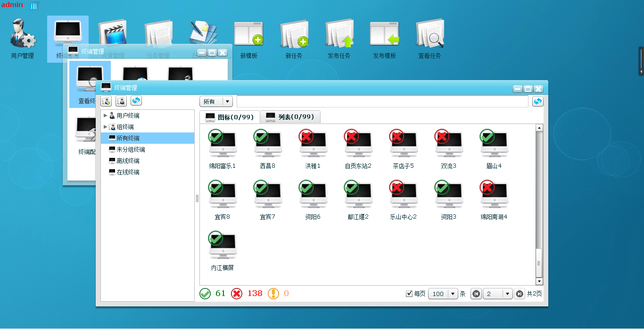
Task: Click the refresh icon in left toolbar
Action: [136, 100]
